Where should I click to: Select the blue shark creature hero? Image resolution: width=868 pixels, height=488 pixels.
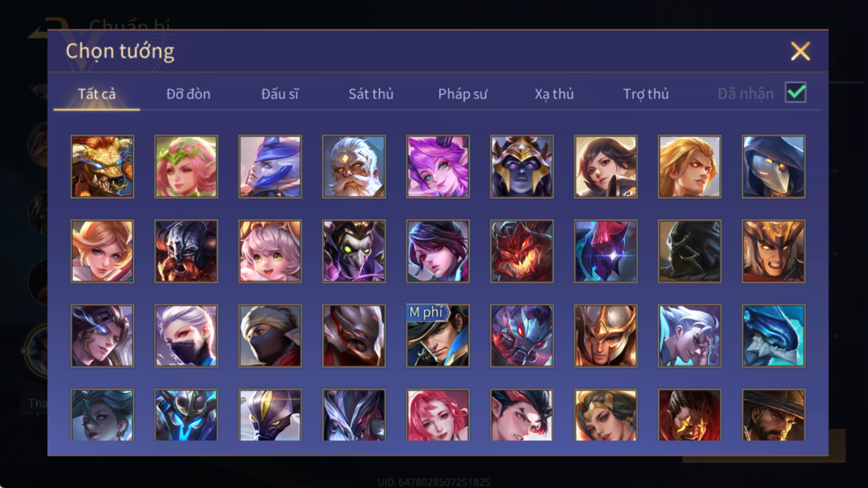coord(774,335)
